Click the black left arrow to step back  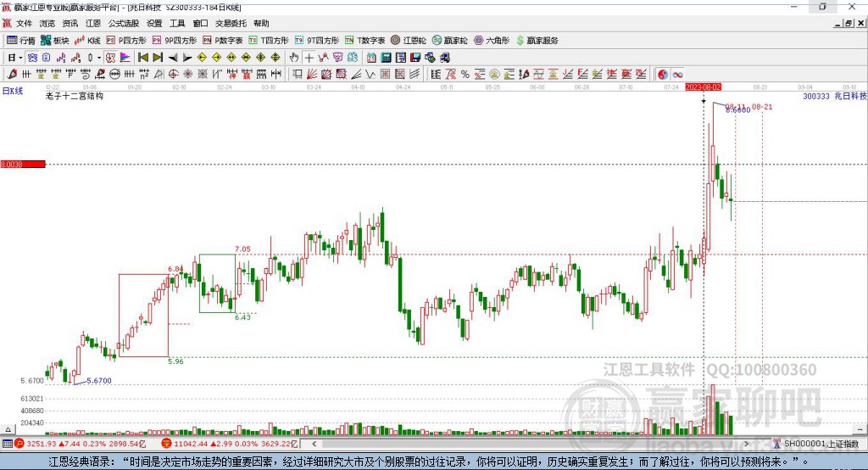173,58
